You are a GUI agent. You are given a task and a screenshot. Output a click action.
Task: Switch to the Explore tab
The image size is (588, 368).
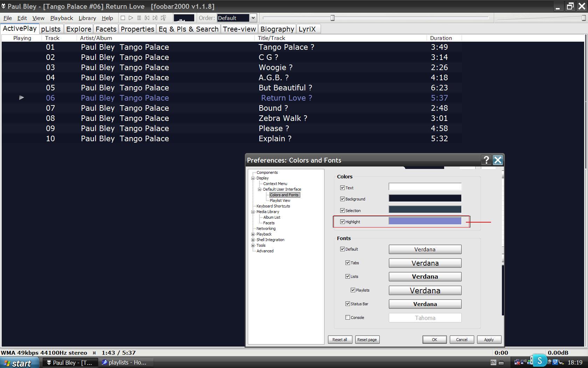[79, 29]
